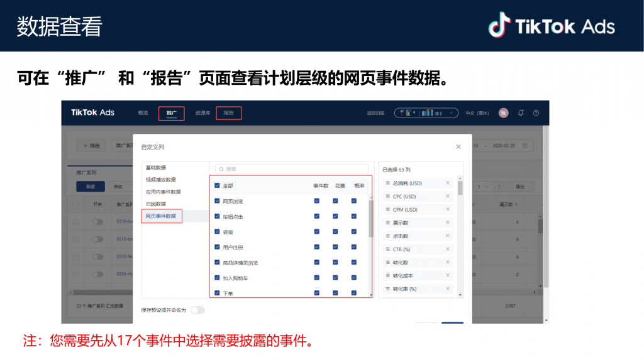Toggle the switch for campaign 0304-Hy
This screenshot has width=644, height=362.
[x=97, y=274]
